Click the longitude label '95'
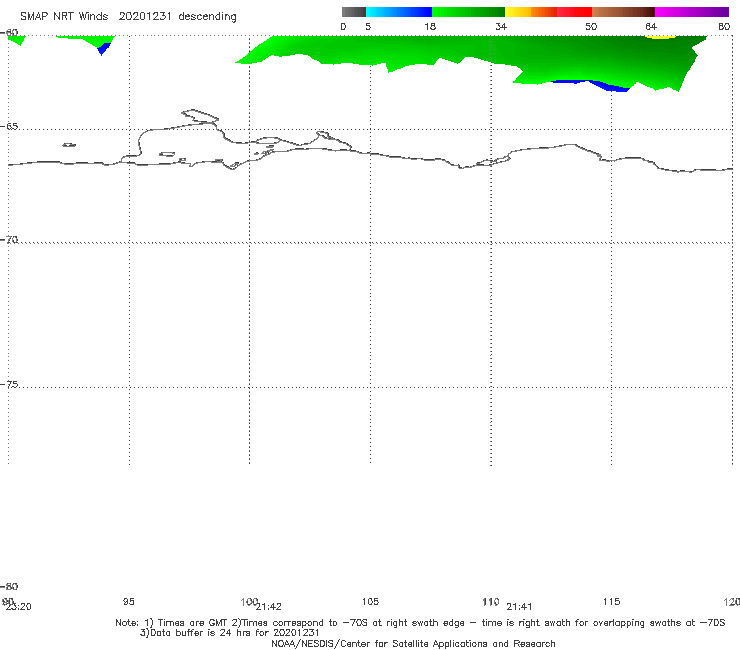The image size is (740, 650). [129, 601]
